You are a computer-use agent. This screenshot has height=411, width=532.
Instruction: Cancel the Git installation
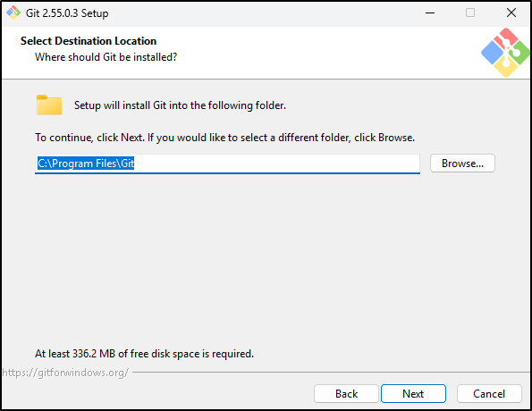pyautogui.click(x=489, y=394)
